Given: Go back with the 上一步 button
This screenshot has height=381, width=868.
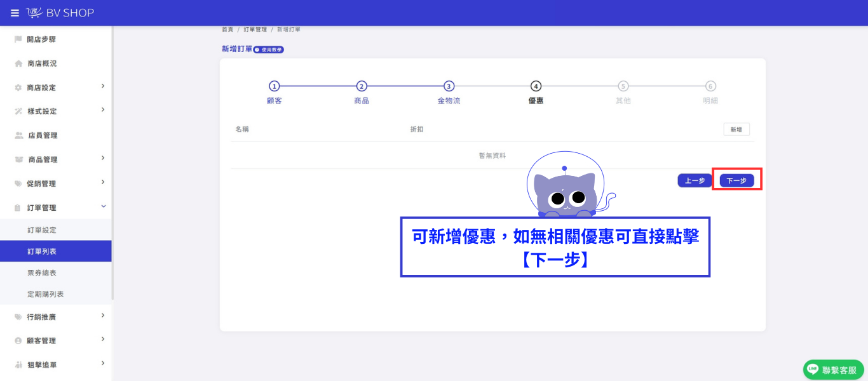Looking at the screenshot, I should point(695,180).
